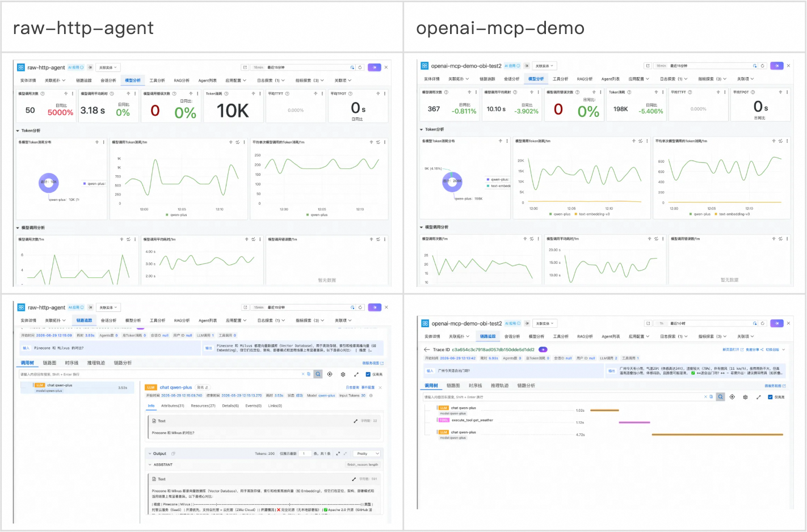Click the fullscreen arrows icon in the openai-mcp-demo trace panel
Viewport: 807px width, 532px height.
[x=758, y=397]
